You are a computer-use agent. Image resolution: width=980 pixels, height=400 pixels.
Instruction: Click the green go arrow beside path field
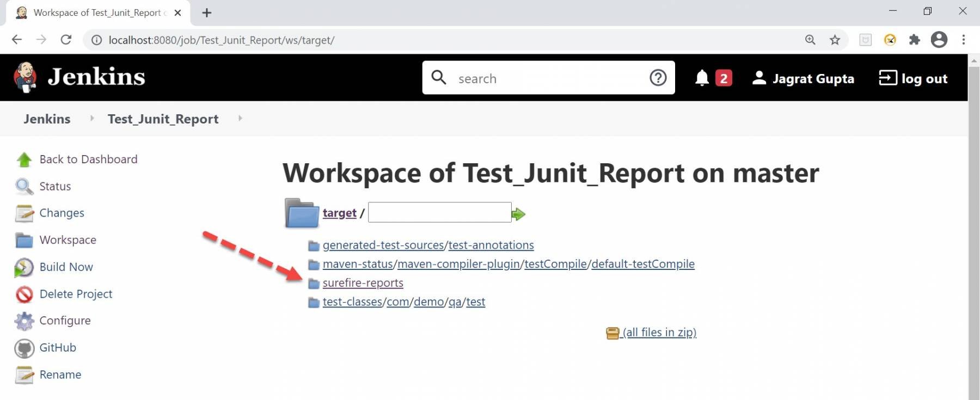[x=518, y=214]
